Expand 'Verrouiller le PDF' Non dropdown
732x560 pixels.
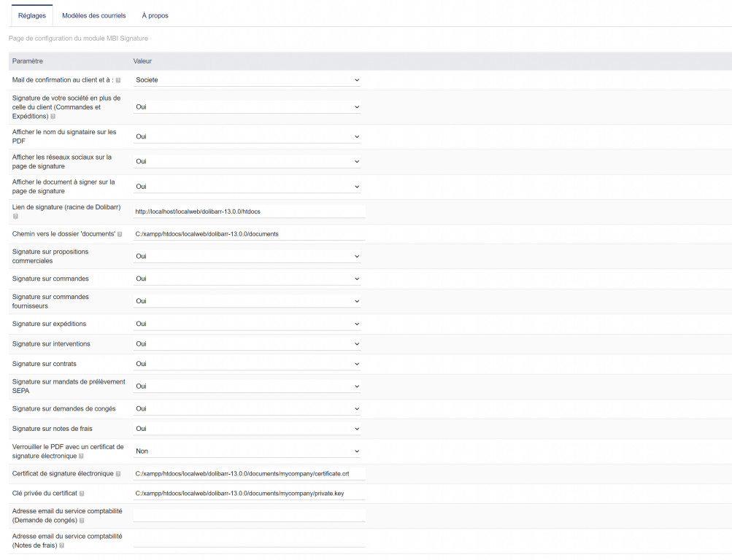(x=247, y=451)
